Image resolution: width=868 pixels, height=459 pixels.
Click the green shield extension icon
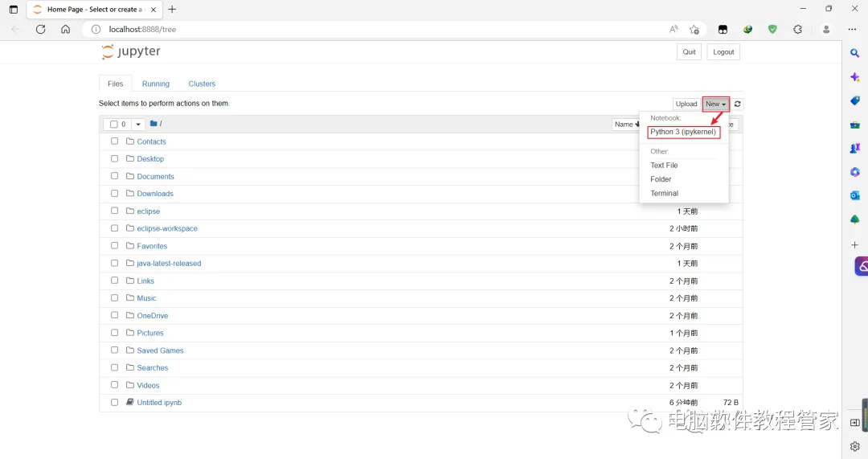773,30
